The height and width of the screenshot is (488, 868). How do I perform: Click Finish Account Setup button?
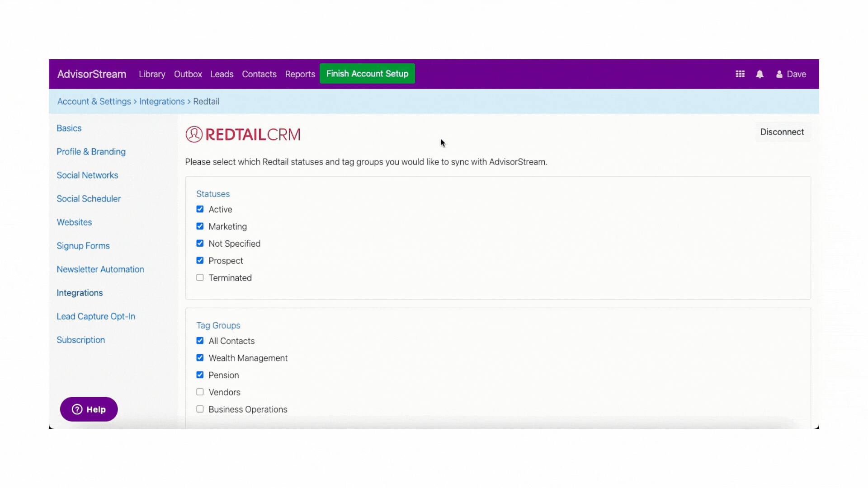coord(367,74)
